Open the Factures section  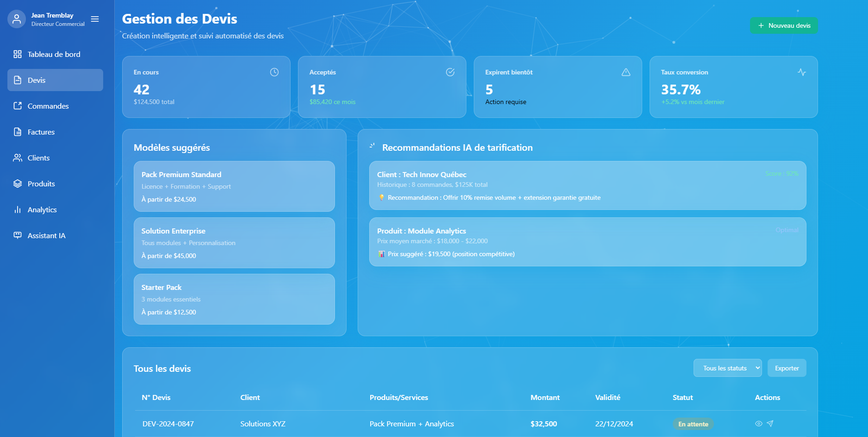click(x=41, y=132)
